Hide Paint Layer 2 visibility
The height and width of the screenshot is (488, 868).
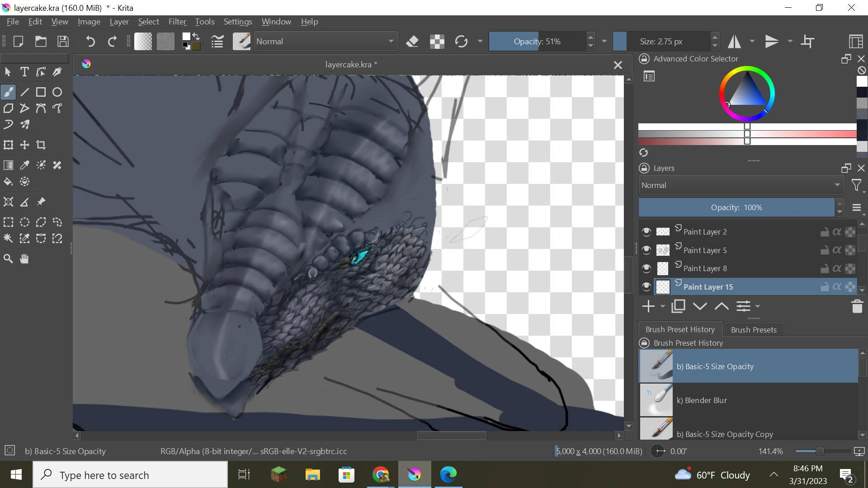click(x=646, y=232)
